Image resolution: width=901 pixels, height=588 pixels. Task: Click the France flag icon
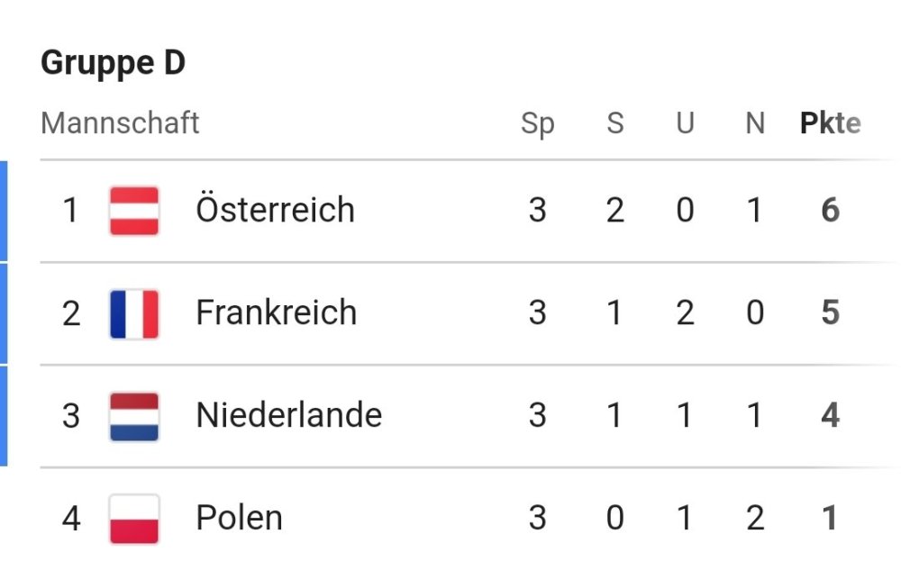click(x=134, y=313)
